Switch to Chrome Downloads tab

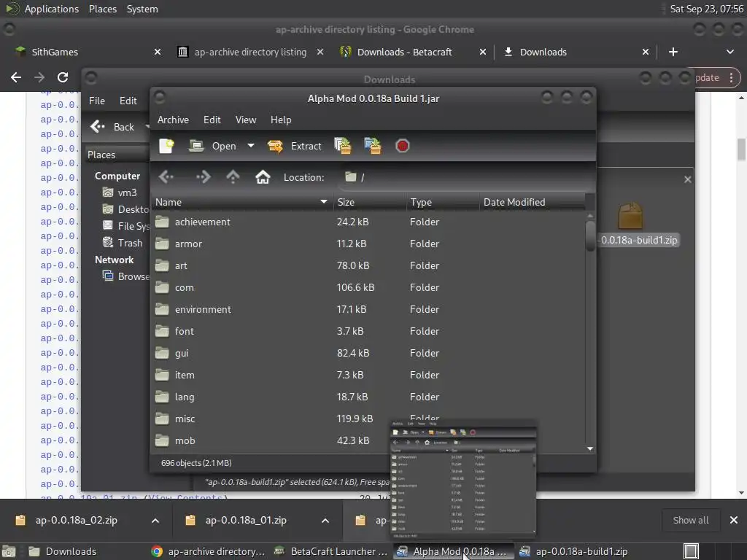pyautogui.click(x=576, y=52)
